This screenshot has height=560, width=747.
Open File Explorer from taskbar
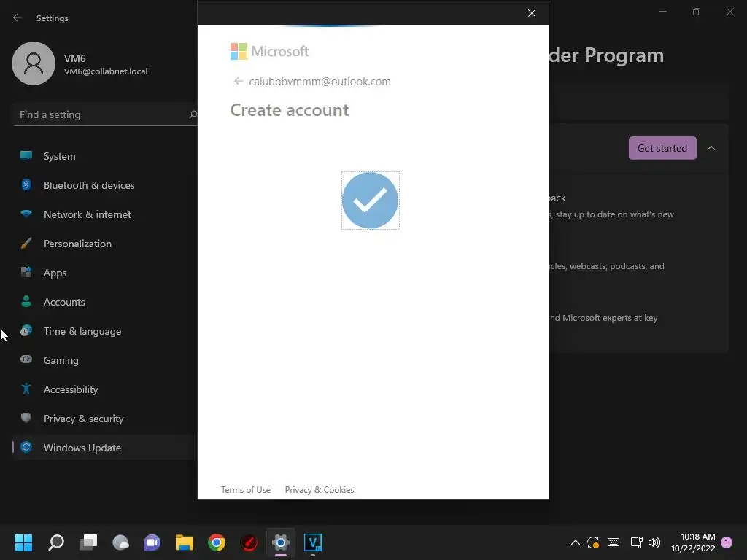pos(185,542)
